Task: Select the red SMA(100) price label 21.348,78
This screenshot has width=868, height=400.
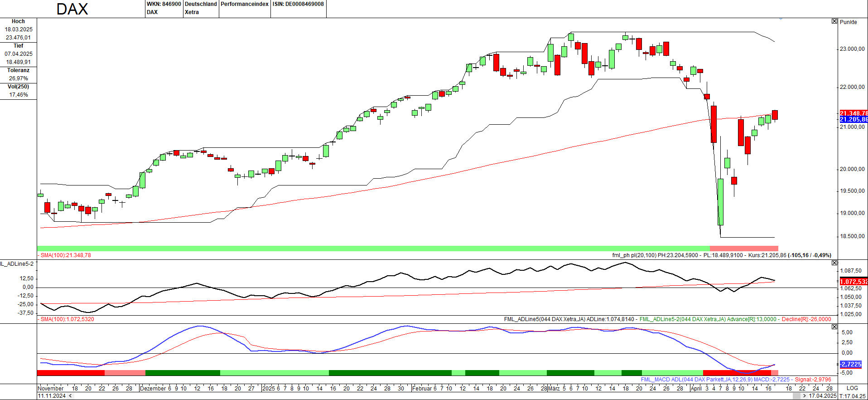Action: (854, 113)
